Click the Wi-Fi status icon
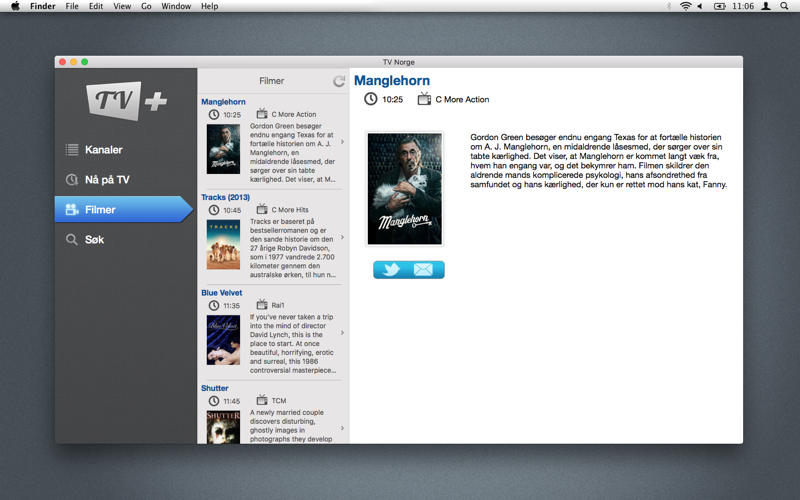Viewport: 800px width, 500px height. [x=686, y=6]
